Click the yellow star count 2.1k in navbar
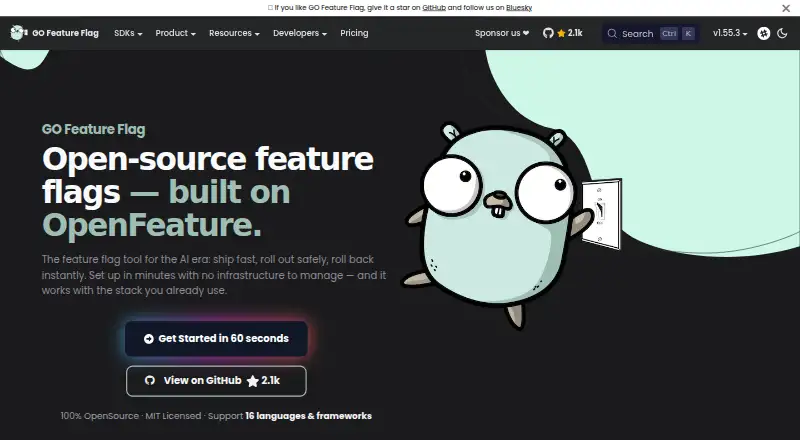 (x=570, y=33)
